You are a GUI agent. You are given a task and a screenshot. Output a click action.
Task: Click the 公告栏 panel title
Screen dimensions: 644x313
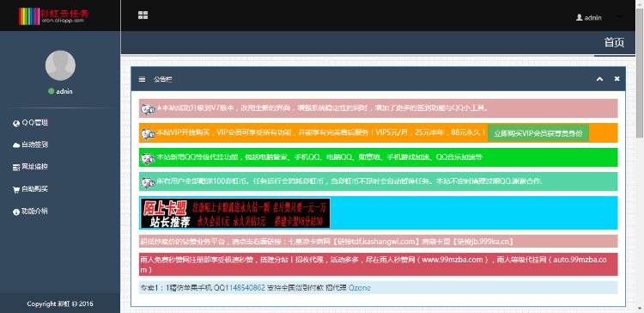tap(163, 79)
